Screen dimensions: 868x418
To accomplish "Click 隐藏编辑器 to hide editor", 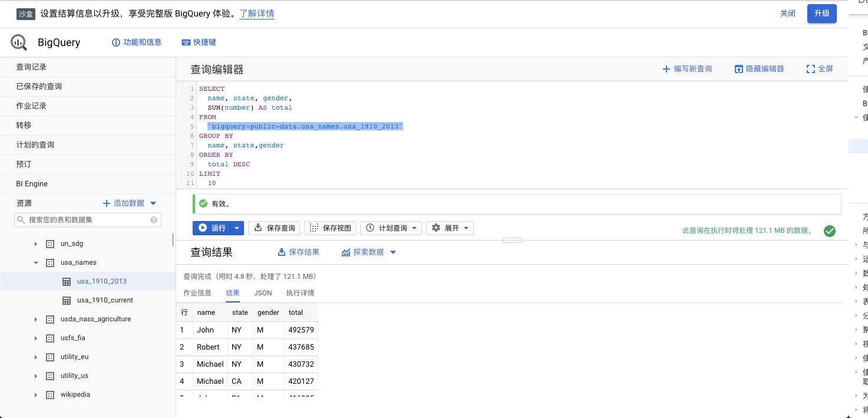I will (759, 69).
